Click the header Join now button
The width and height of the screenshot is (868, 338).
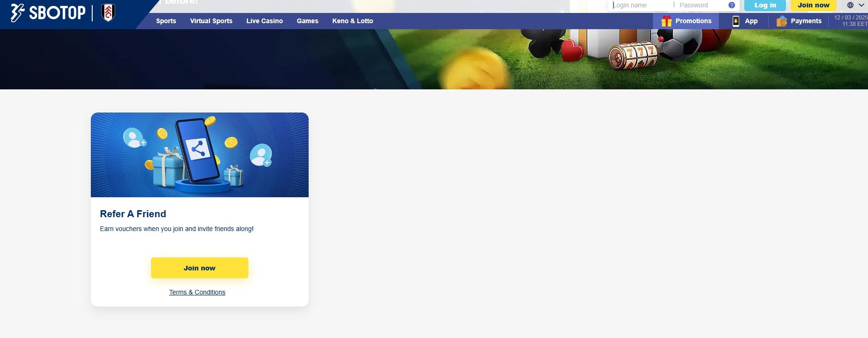click(x=813, y=5)
